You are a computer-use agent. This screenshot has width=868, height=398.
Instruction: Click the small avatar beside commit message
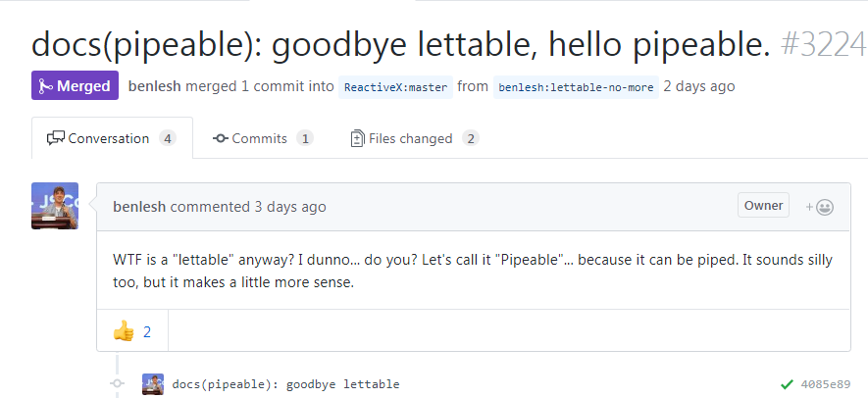tap(152, 383)
